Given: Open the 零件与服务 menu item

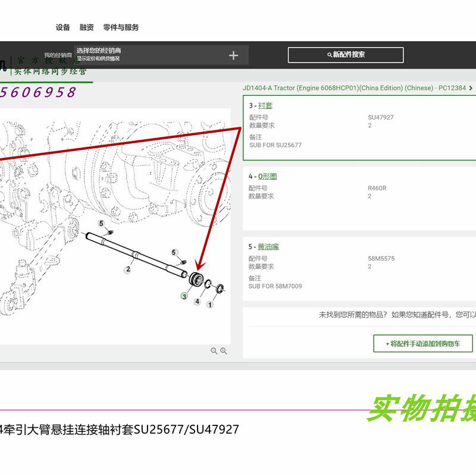Looking at the screenshot, I should [121, 27].
